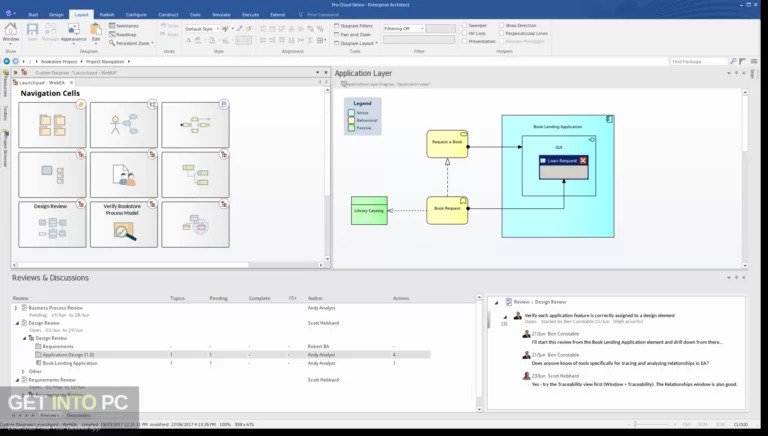Click the application logo menu button
The width and height of the screenshot is (768, 436).
coord(10,14)
